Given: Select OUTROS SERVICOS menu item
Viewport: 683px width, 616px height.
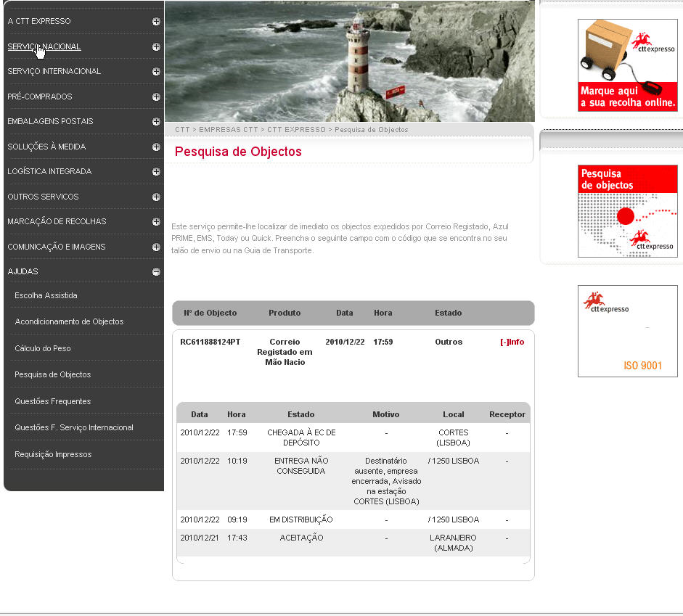Looking at the screenshot, I should 43,197.
